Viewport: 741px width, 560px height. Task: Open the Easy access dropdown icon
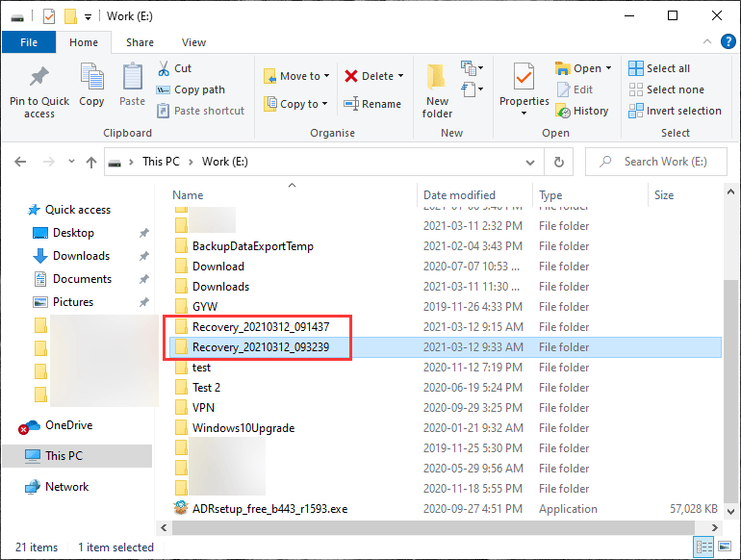pyautogui.click(x=473, y=89)
